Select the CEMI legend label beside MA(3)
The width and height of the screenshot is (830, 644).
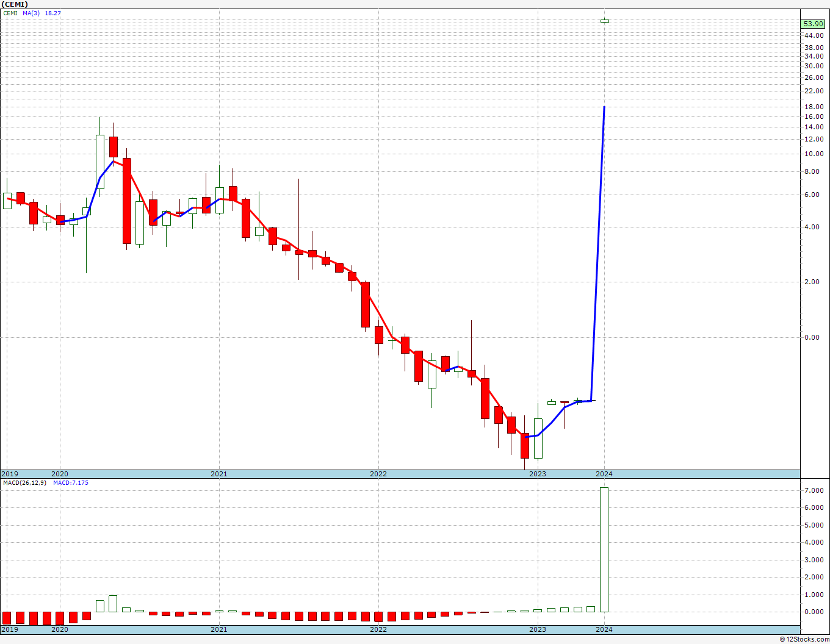pyautogui.click(x=10, y=13)
